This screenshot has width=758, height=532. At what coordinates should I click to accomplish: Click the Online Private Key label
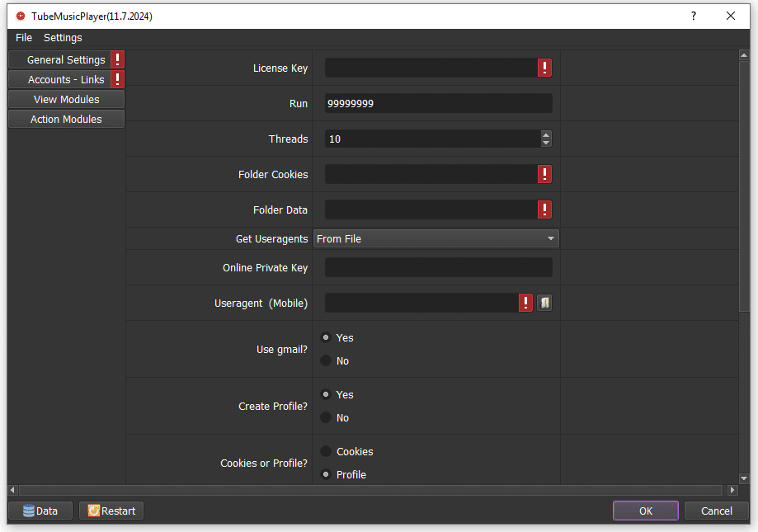pos(265,268)
